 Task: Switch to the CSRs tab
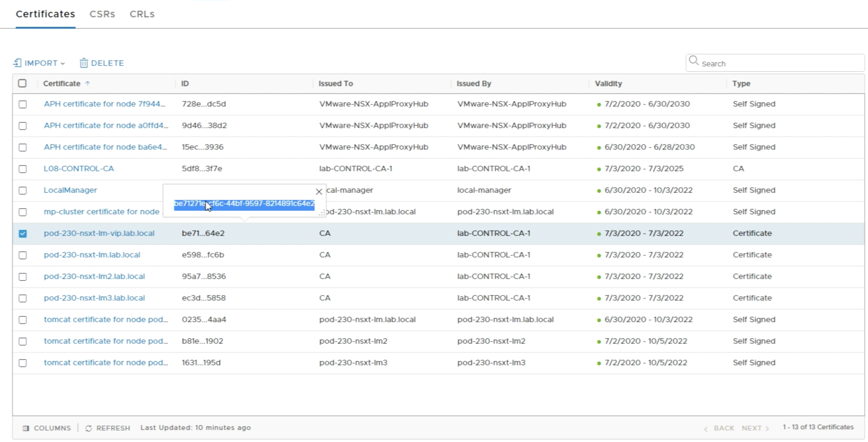coord(102,14)
